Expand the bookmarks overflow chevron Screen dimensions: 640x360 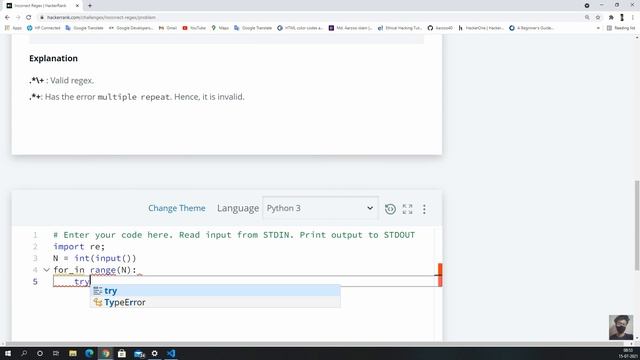click(x=598, y=28)
